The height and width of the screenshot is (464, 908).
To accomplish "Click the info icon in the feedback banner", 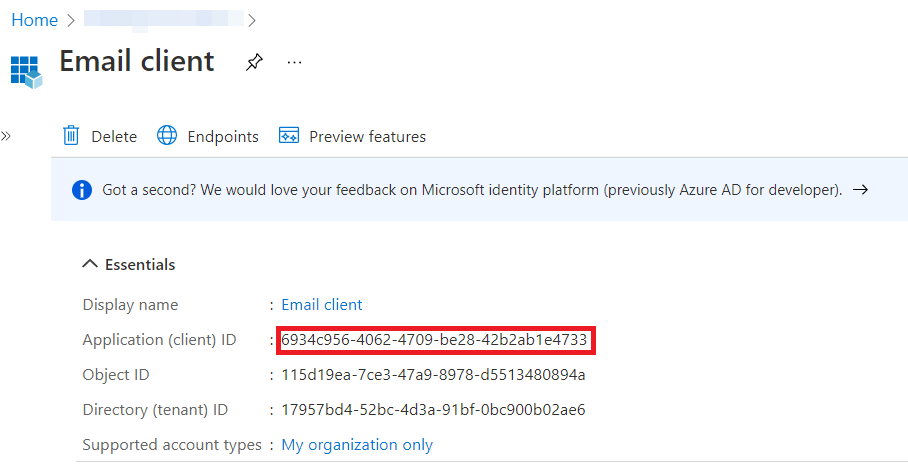I will [82, 189].
